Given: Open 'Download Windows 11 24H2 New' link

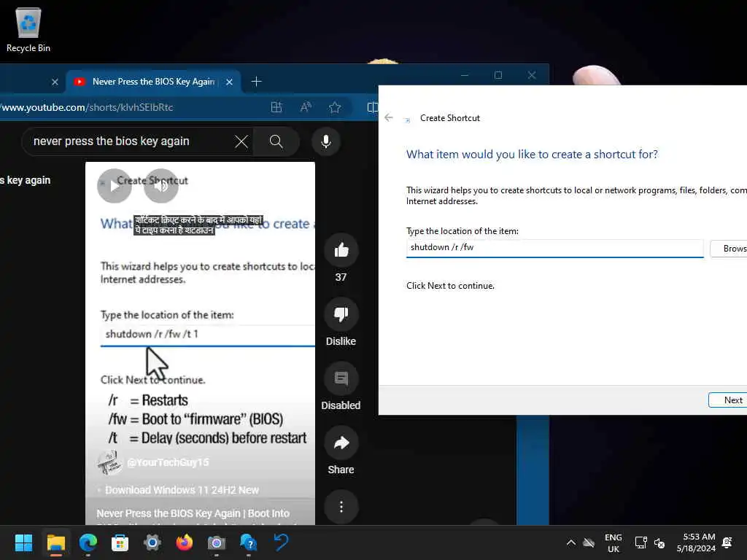Looking at the screenshot, I should (x=182, y=490).
